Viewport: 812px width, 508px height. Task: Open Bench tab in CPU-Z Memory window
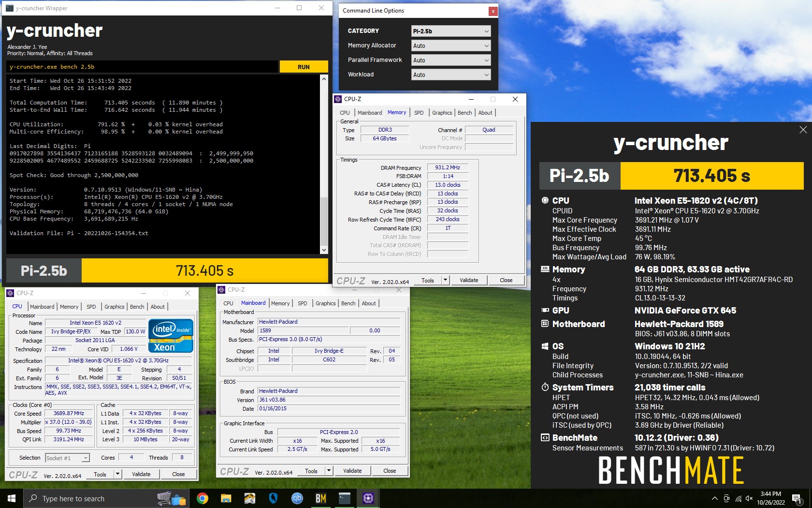(x=464, y=113)
